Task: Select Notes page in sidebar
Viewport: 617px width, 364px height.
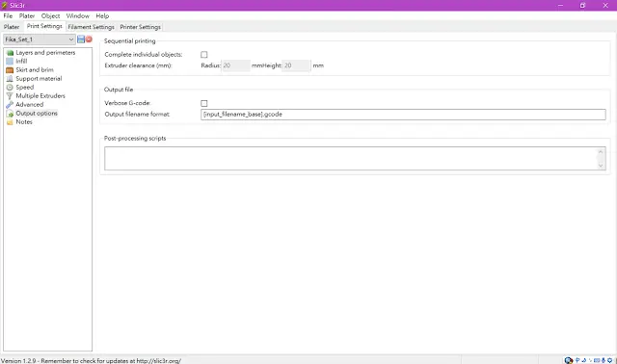Action: [24, 122]
